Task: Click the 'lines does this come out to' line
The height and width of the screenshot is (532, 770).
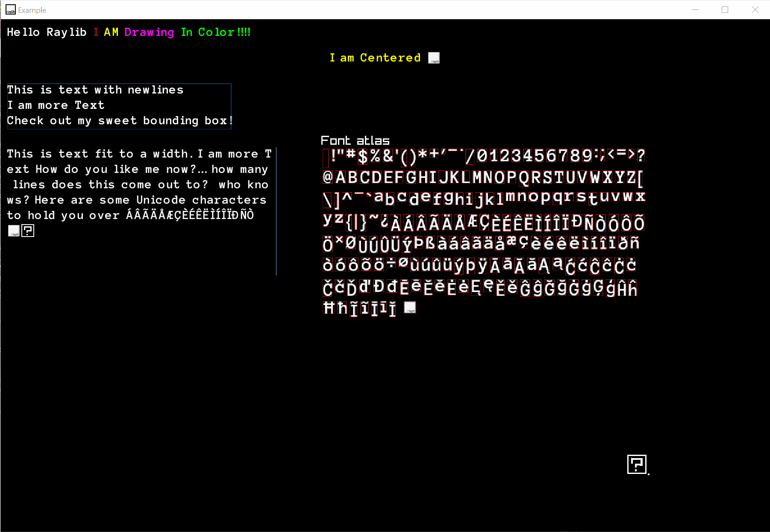Action: (x=141, y=185)
